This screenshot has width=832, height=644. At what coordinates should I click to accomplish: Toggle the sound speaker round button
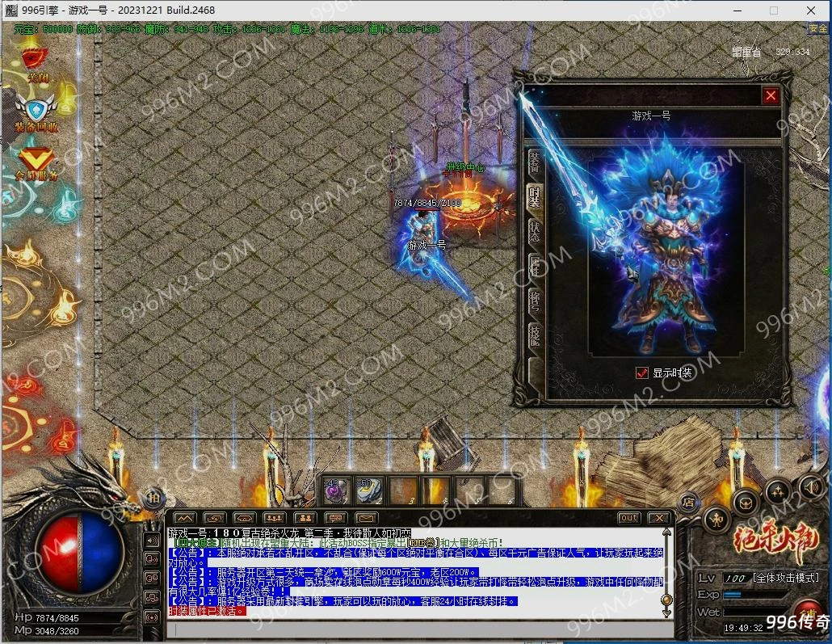pos(811,486)
